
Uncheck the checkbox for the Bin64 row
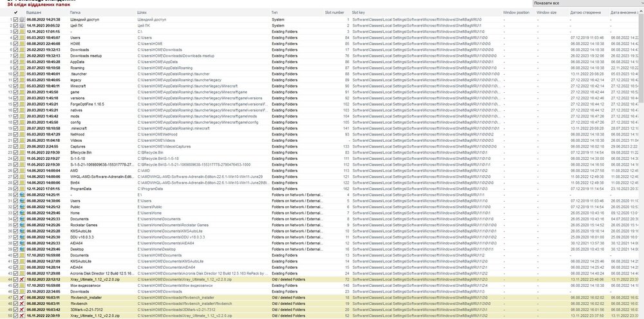pos(15,182)
